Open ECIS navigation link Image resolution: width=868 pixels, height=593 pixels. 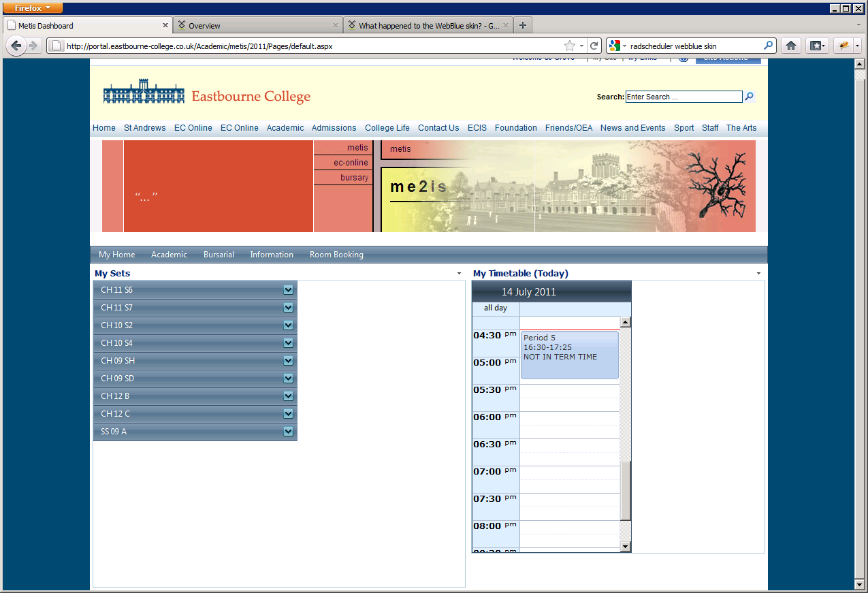(x=477, y=128)
